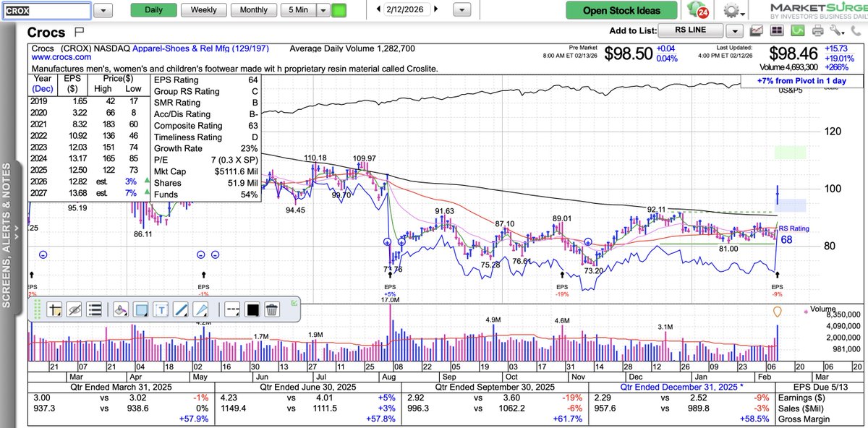Select the arrow pointer drawing tool
Image resolution: width=868 pixels, height=428 pixels.
click(x=202, y=310)
